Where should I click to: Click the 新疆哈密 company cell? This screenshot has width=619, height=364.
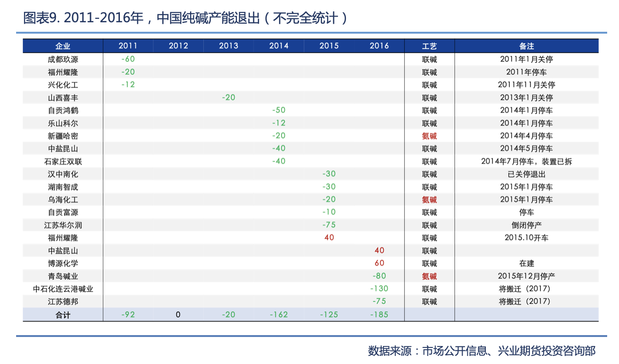63,136
